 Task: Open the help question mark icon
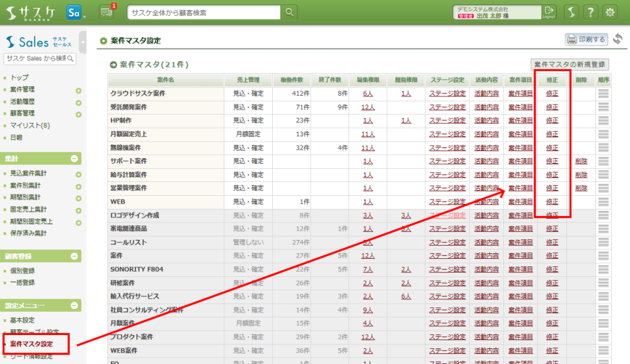click(x=590, y=13)
